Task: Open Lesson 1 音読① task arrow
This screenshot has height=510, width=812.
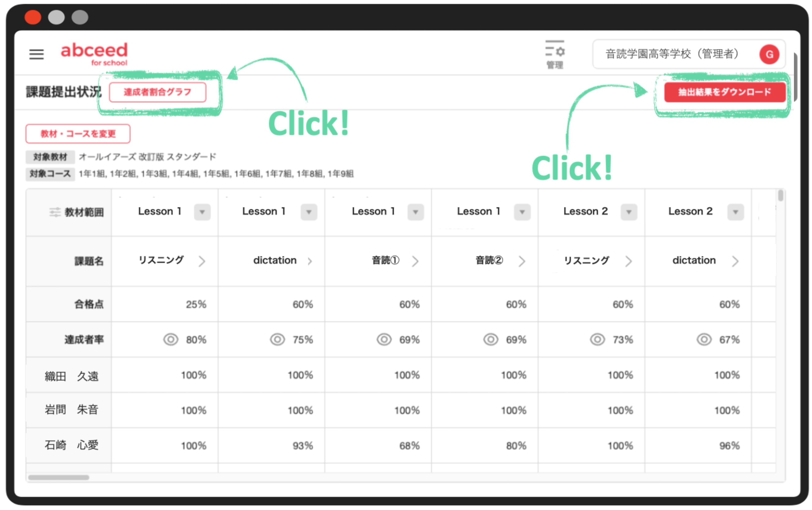Action: [x=415, y=261]
